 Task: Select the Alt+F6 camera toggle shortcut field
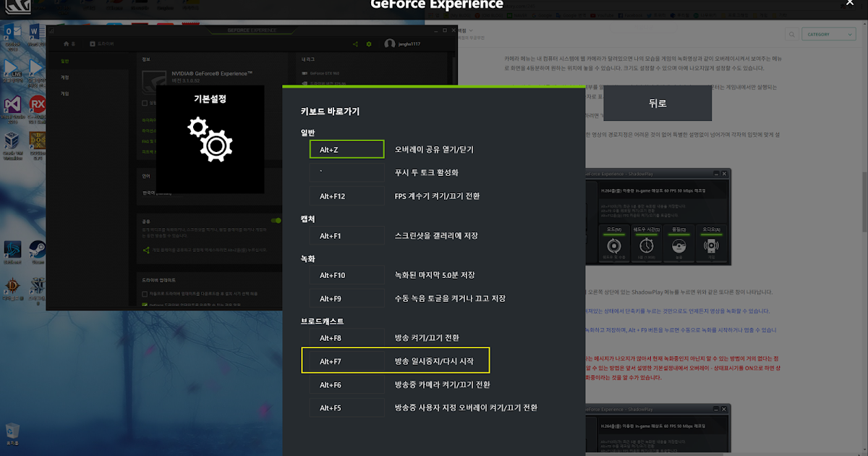[x=346, y=384]
